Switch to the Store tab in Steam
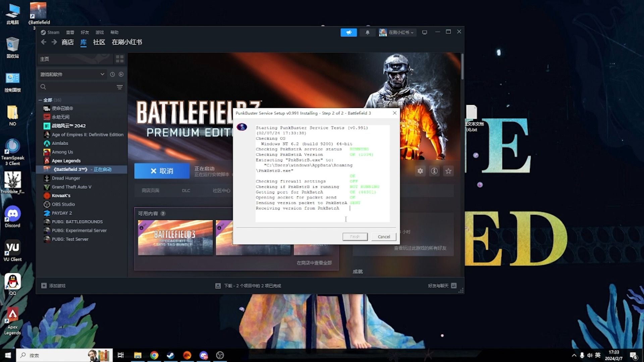The width and height of the screenshot is (644, 362). [x=67, y=42]
